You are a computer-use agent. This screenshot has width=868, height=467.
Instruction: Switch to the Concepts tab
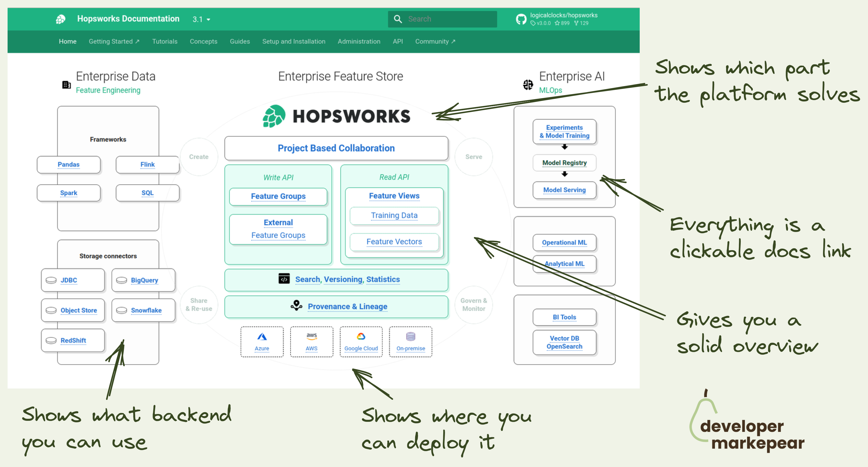203,41
